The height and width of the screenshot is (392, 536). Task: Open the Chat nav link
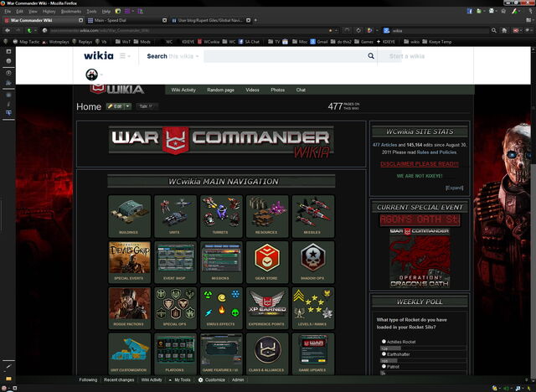click(301, 90)
